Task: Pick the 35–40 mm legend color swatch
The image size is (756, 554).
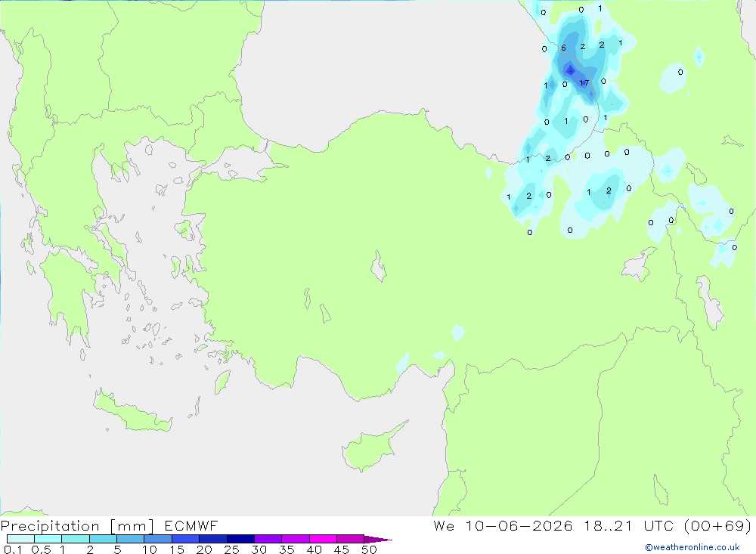Action: click(296, 539)
